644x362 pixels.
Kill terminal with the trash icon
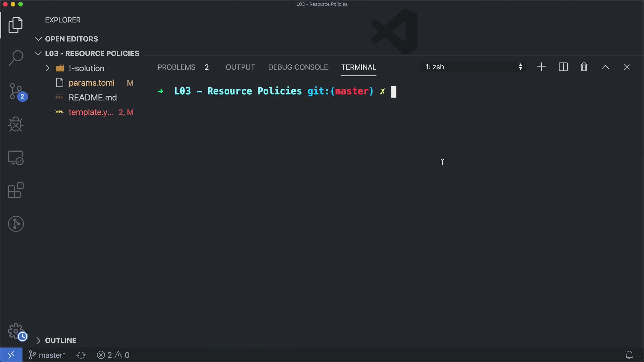tap(584, 67)
